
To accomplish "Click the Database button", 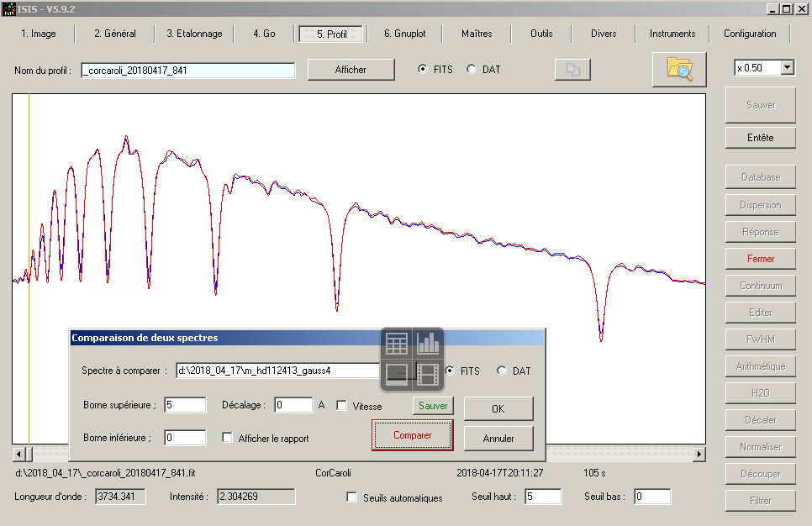I will 760,177.
